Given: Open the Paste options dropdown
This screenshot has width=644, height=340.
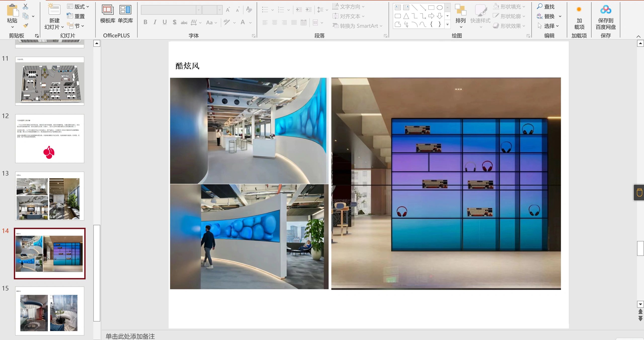Looking at the screenshot, I should click(x=12, y=27).
